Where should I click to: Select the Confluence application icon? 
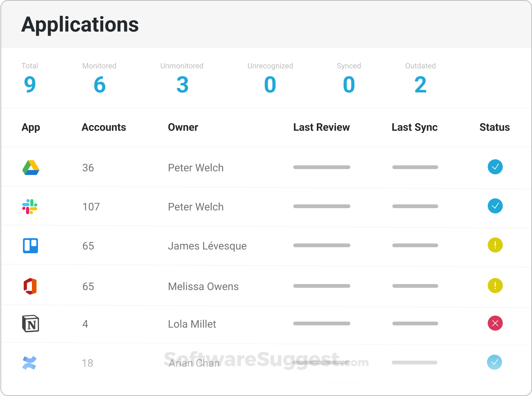tap(30, 363)
